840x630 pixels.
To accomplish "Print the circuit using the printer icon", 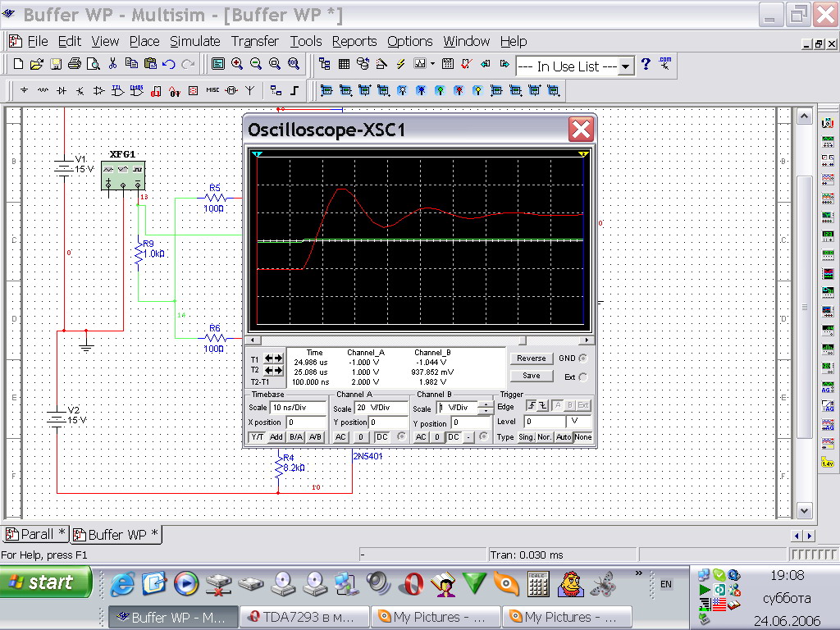I will (75, 64).
